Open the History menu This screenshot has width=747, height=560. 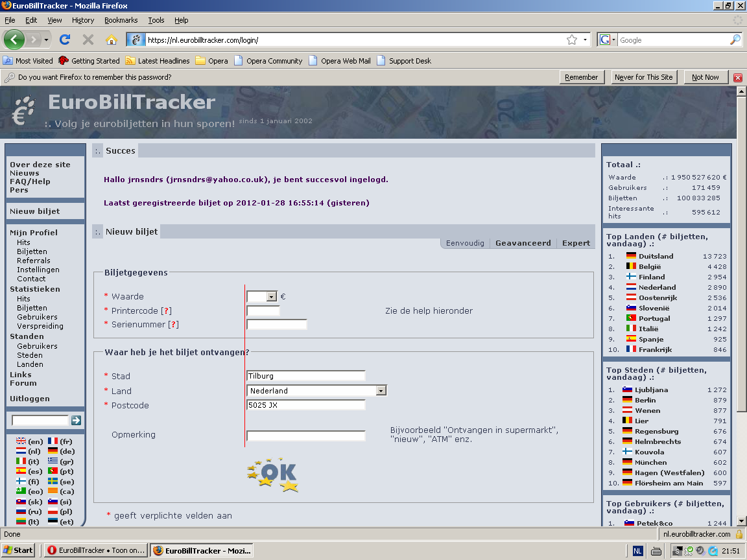(83, 20)
